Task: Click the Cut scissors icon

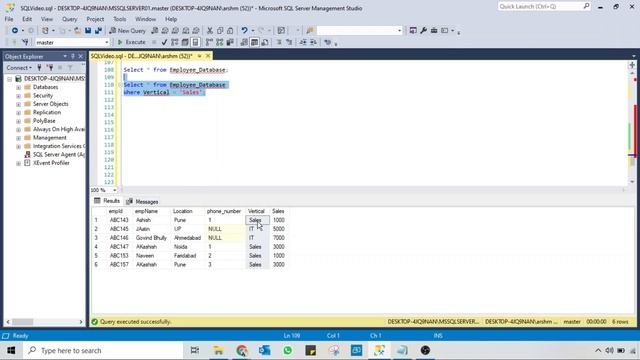Action: tap(210, 31)
